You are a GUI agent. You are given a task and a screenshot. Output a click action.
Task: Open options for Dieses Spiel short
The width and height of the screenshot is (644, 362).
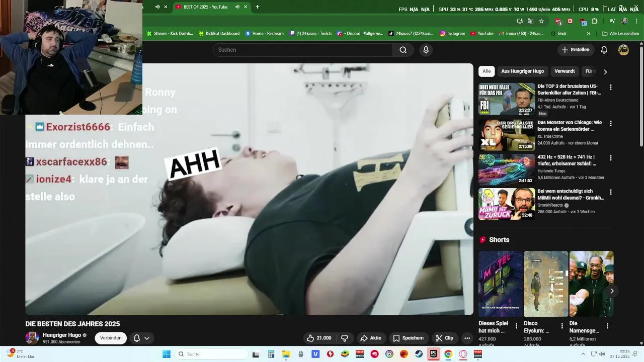(x=516, y=326)
